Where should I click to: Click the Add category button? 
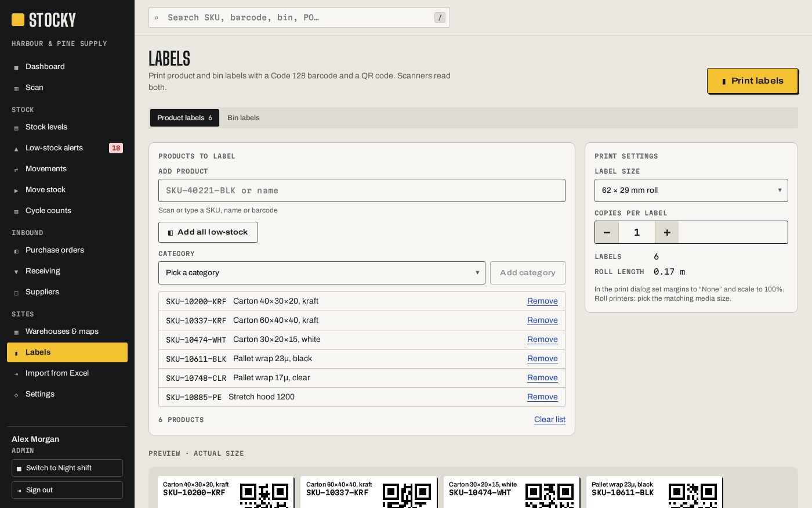pos(528,273)
